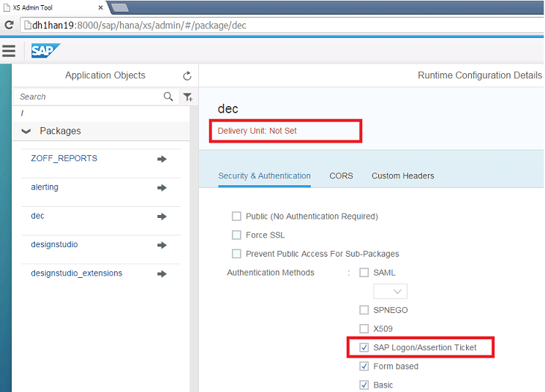This screenshot has height=392, width=545.
Task: Click the search magnifier icon
Action: 168,97
